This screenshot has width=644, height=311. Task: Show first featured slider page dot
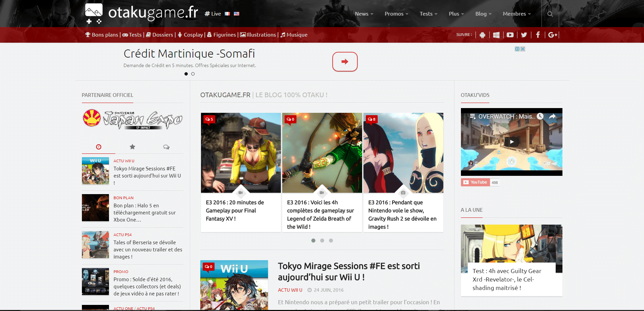coord(313,241)
